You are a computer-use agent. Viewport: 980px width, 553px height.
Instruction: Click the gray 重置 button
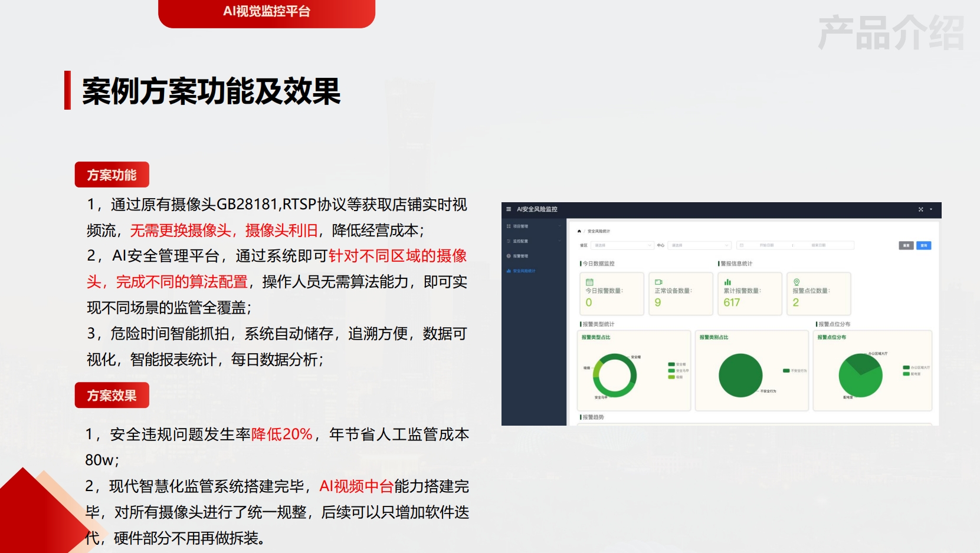tap(906, 245)
